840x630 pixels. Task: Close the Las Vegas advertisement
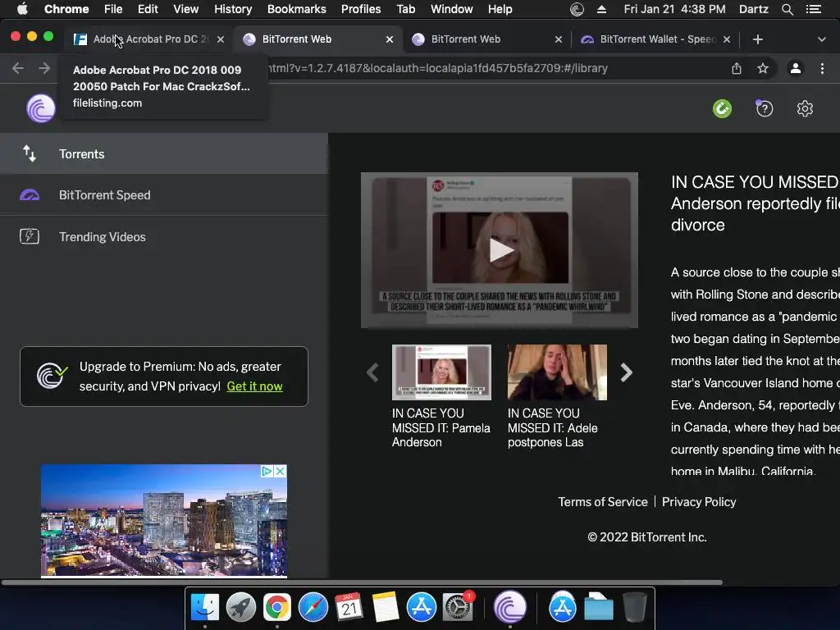pyautogui.click(x=281, y=471)
